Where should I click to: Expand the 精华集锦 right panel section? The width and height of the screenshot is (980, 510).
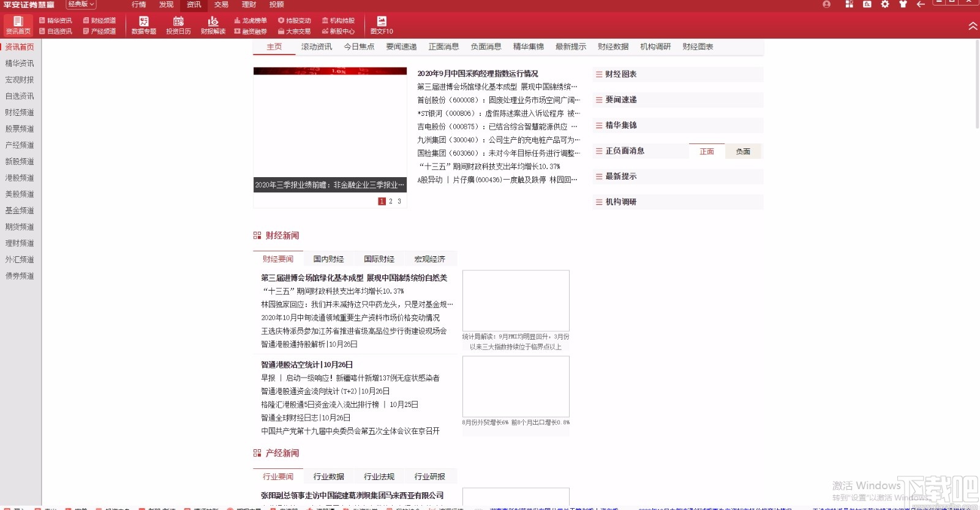pos(677,125)
